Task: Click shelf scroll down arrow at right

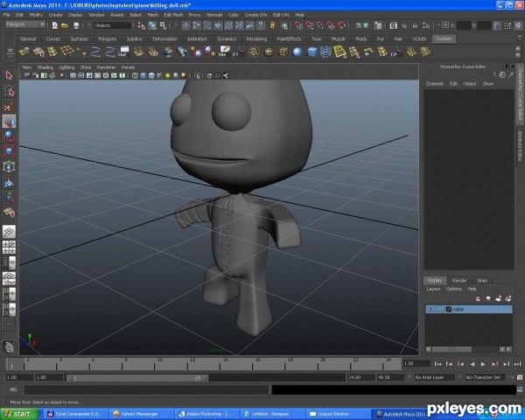Action: point(518,55)
